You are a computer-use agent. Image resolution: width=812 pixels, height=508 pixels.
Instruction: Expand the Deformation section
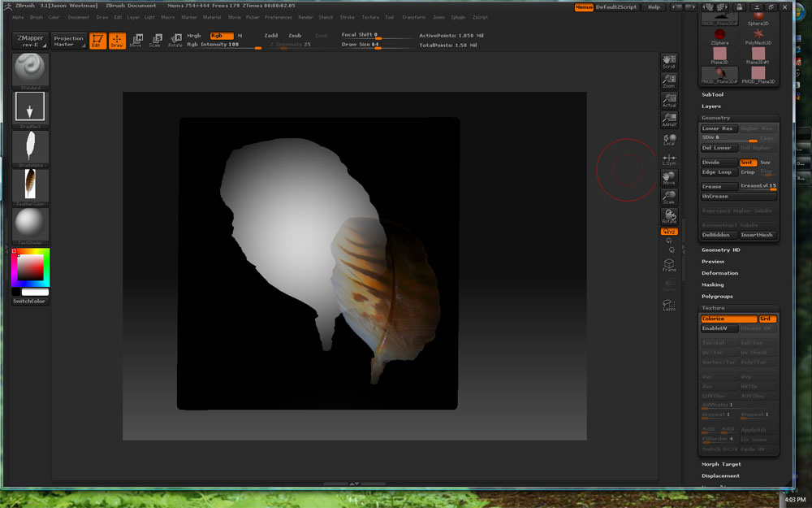click(719, 273)
